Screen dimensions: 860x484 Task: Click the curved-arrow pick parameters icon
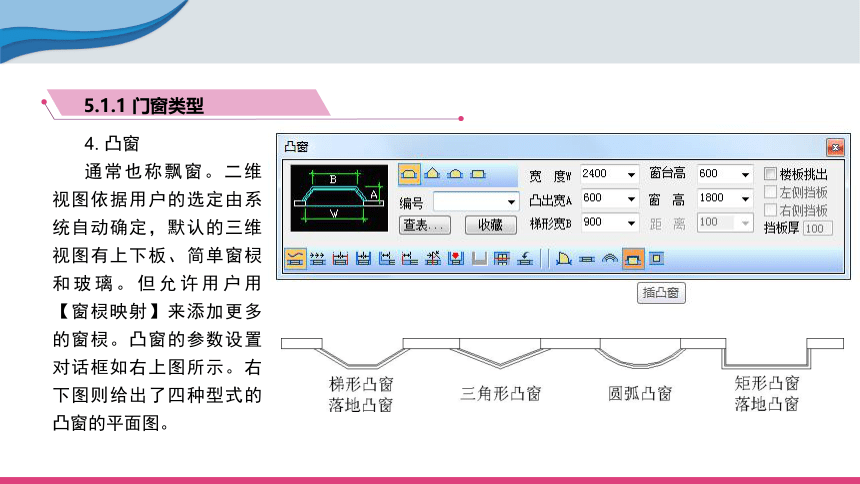(x=525, y=258)
